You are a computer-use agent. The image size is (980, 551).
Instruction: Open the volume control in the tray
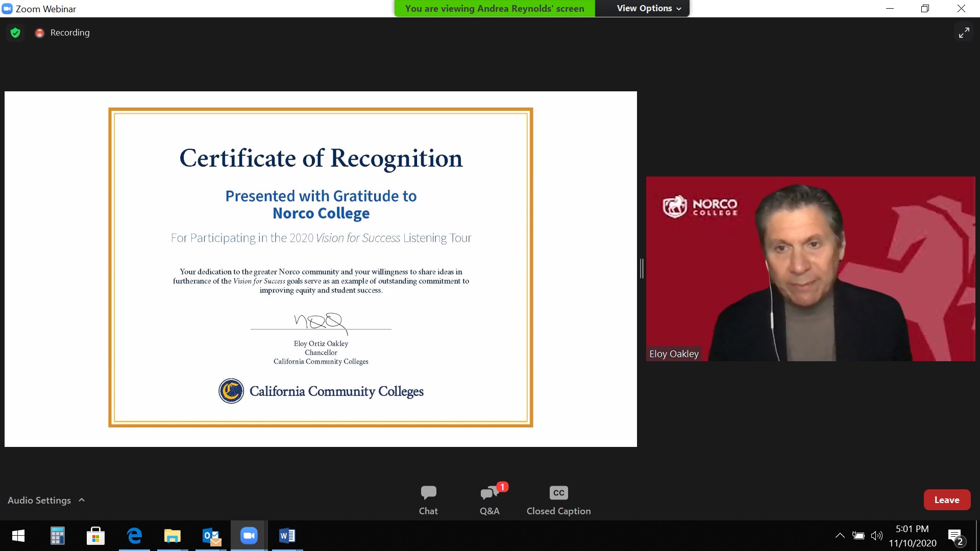pos(876,536)
